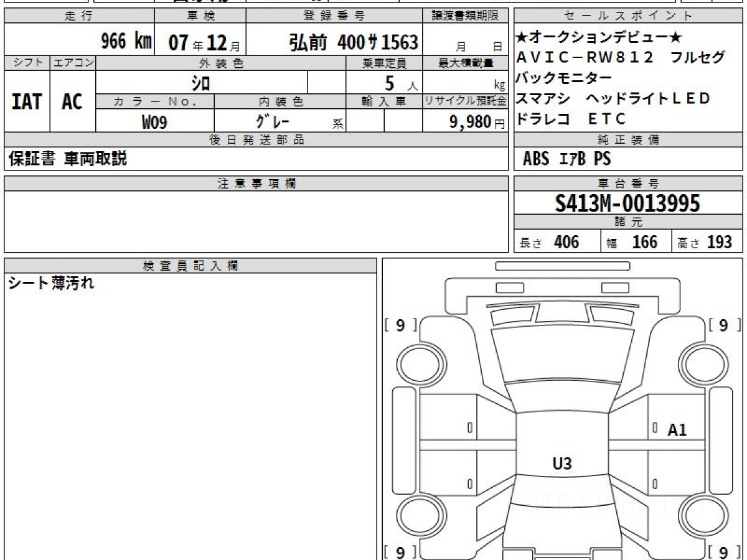Select the width value 166

click(644, 242)
